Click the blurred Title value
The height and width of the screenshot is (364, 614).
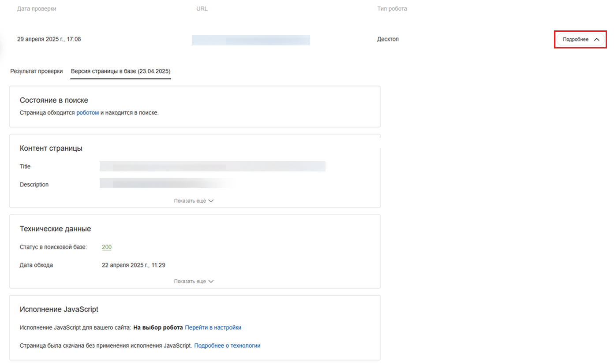[x=212, y=166]
